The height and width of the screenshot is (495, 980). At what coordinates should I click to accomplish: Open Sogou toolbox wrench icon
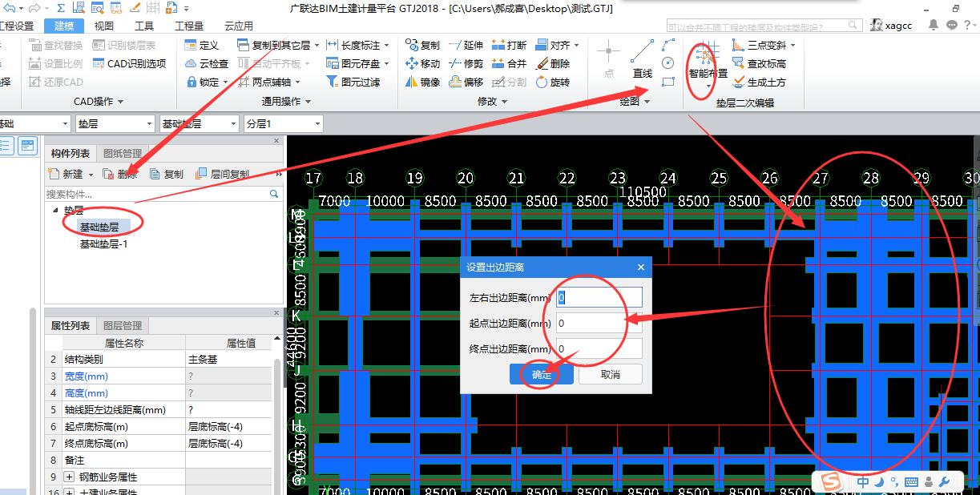(x=943, y=482)
